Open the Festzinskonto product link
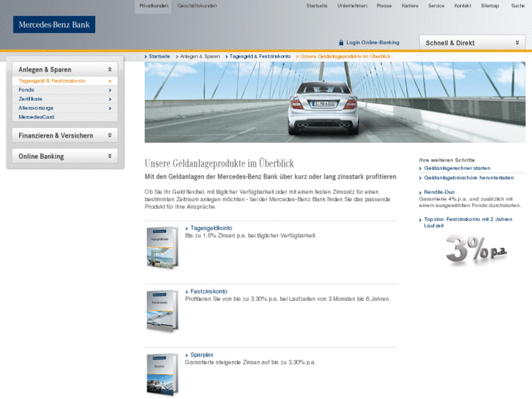The width and height of the screenshot is (532, 399). tap(209, 291)
